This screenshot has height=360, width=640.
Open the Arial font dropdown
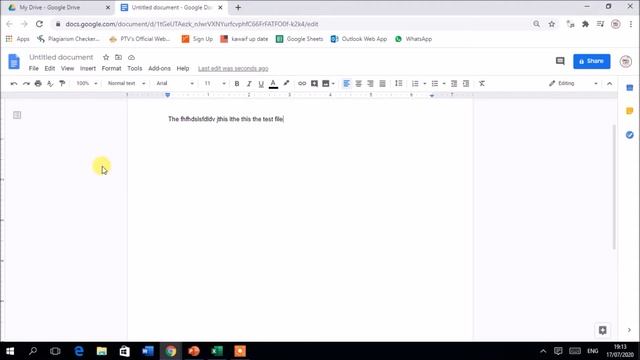(x=175, y=83)
